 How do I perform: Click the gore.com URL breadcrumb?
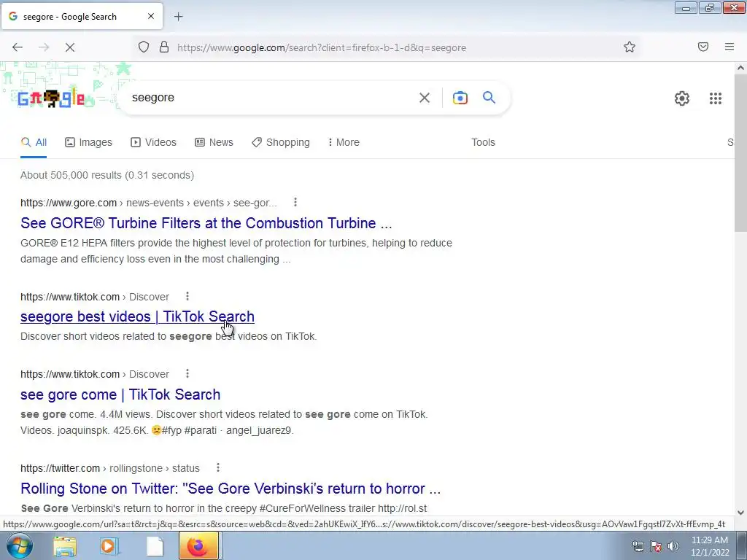[x=149, y=203]
